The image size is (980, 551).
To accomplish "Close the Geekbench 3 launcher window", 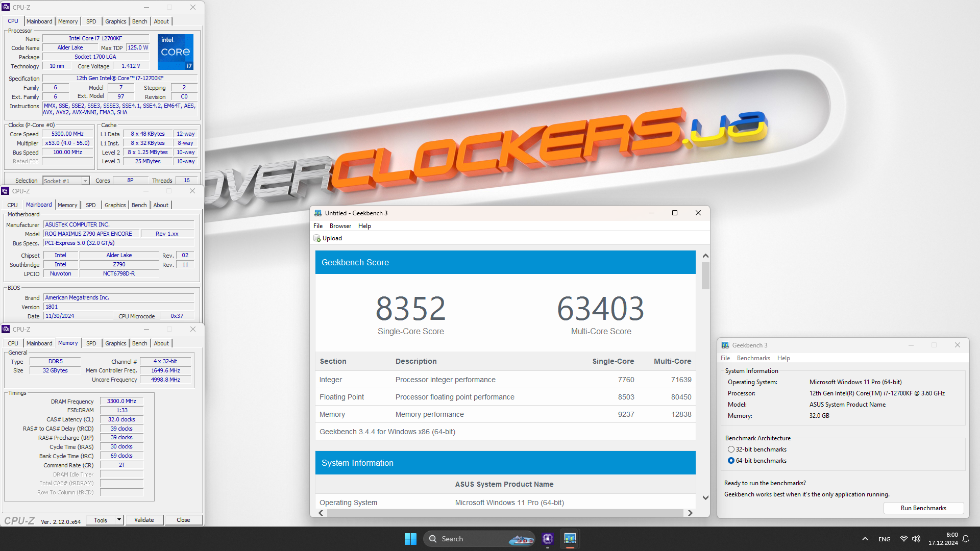I will click(x=958, y=345).
